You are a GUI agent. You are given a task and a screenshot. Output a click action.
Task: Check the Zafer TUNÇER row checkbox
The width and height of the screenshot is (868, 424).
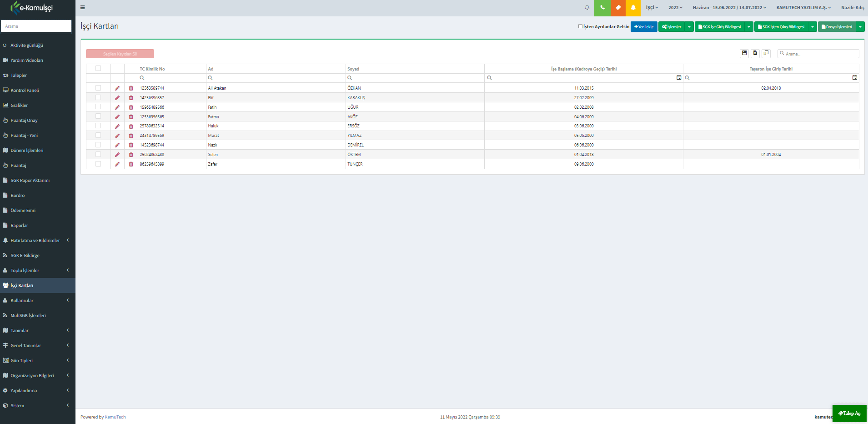click(98, 164)
